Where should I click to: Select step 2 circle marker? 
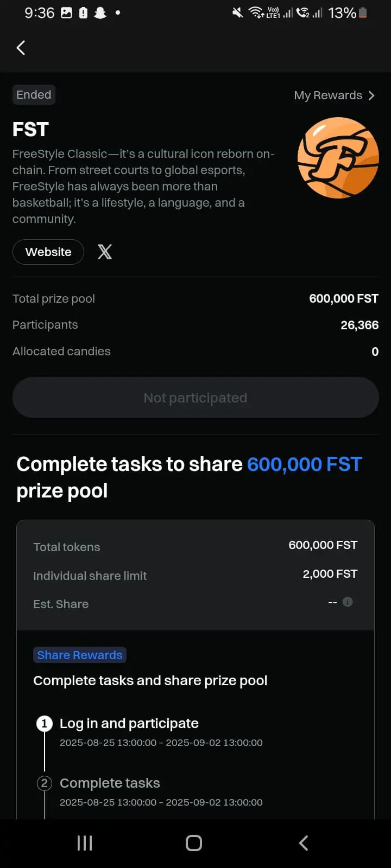coord(45,783)
